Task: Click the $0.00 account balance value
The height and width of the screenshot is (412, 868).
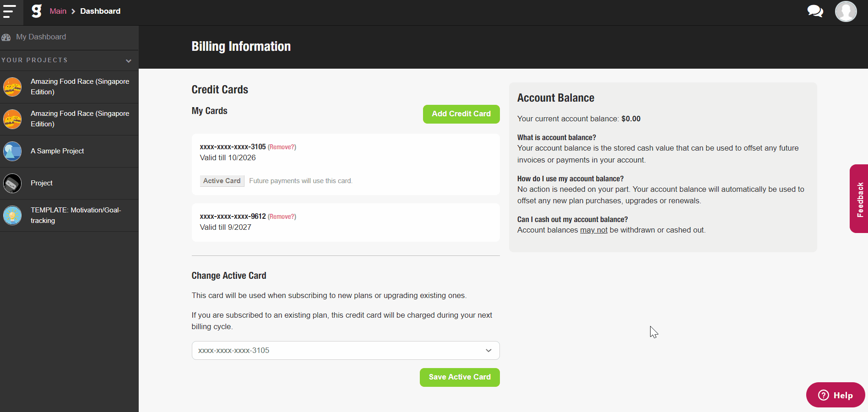Action: [x=631, y=119]
